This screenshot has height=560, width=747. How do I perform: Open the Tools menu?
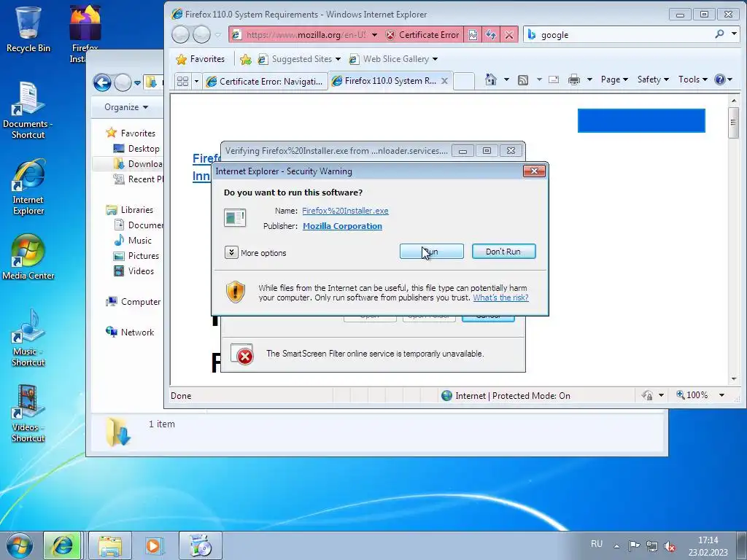point(693,79)
